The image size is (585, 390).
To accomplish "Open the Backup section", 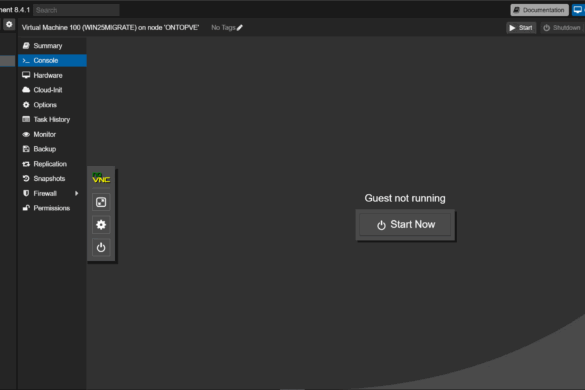I will 52,149.
